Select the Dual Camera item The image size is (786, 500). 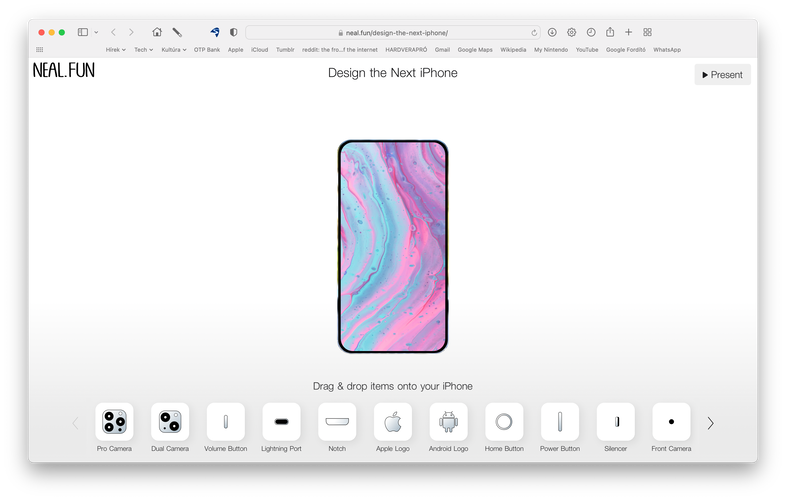tap(170, 422)
